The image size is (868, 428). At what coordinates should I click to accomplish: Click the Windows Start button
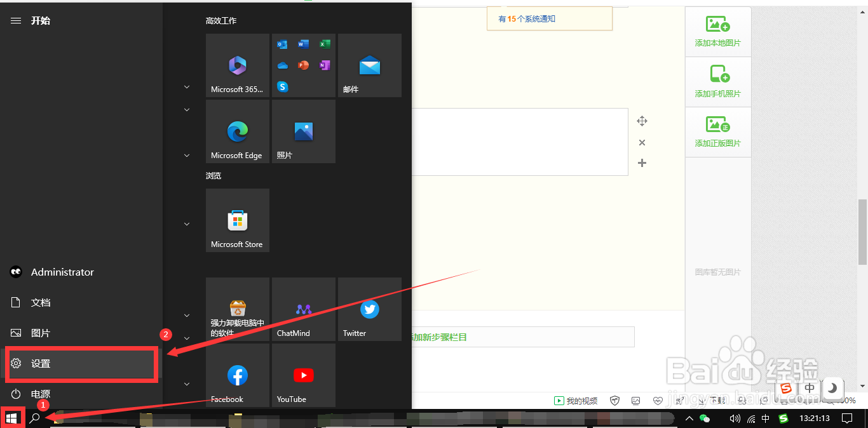11,418
